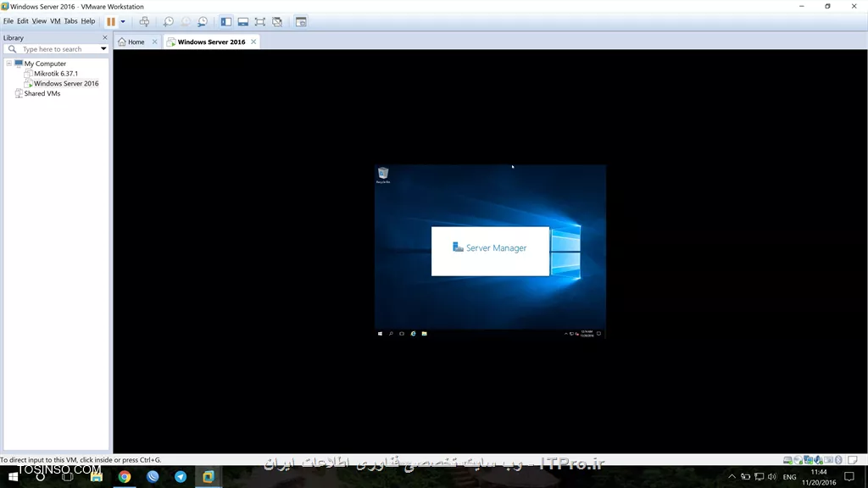The width and height of the screenshot is (868, 488).
Task: Open the Tabs menu
Action: pos(71,21)
